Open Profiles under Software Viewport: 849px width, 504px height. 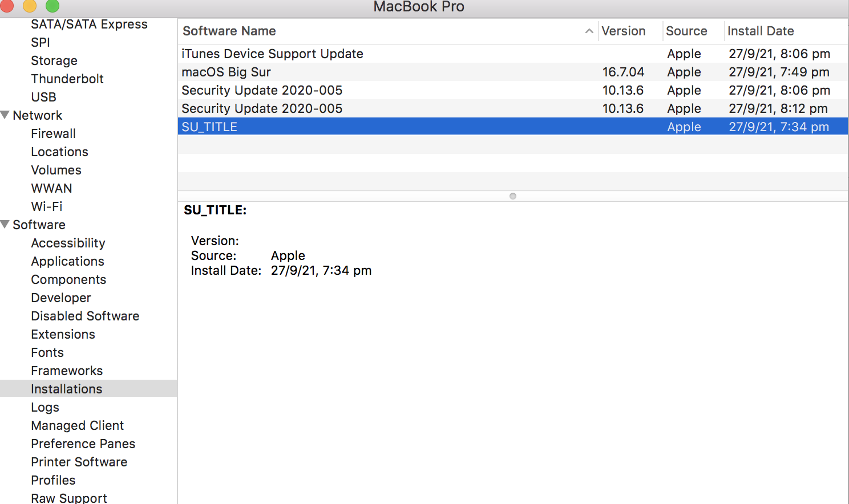pos(53,480)
